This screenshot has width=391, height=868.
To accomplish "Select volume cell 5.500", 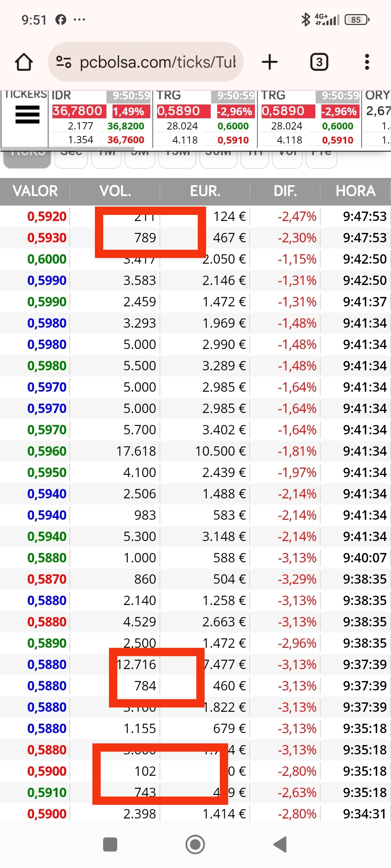I will click(x=140, y=366).
